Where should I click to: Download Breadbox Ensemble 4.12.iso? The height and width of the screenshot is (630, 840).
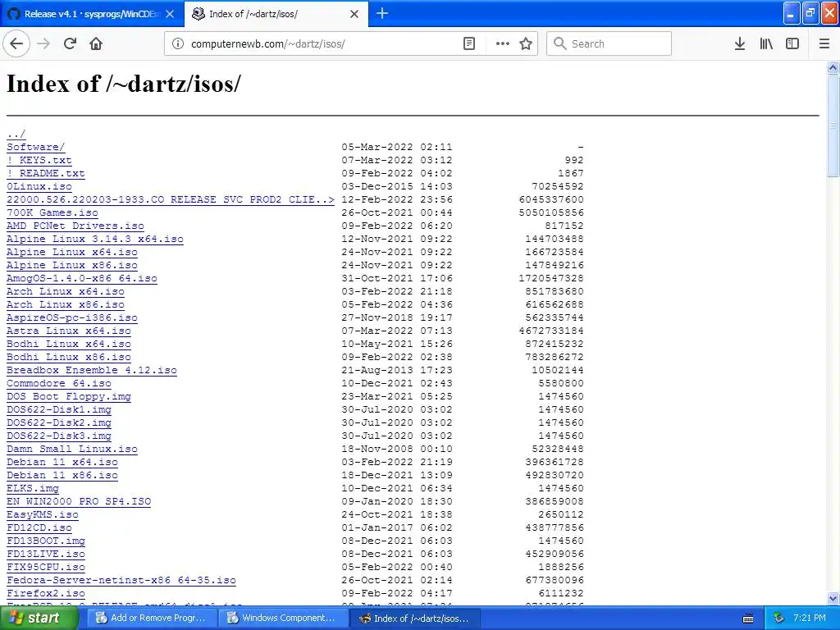(92, 370)
